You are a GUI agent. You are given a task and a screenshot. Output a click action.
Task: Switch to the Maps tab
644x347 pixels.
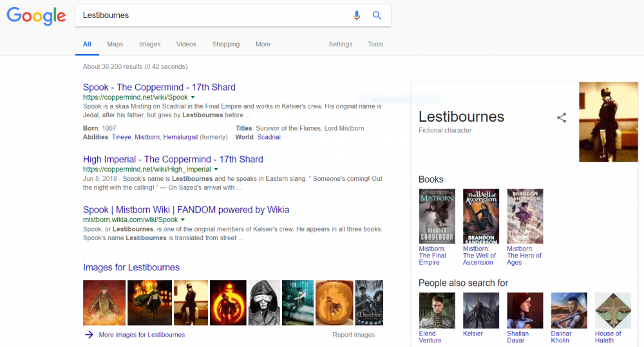point(115,44)
